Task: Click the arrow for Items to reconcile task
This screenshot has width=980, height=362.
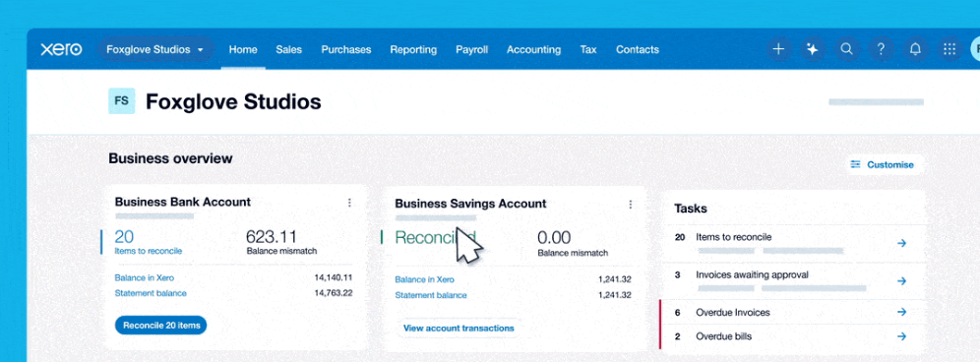Action: pyautogui.click(x=901, y=243)
